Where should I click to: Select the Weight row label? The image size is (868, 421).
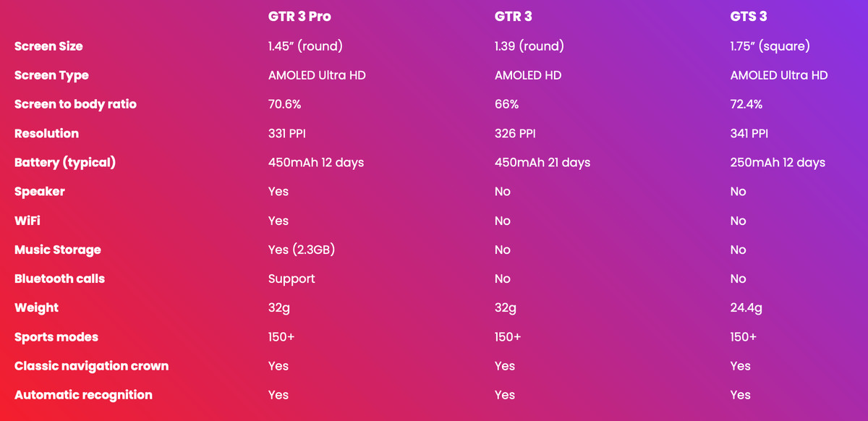click(x=36, y=307)
